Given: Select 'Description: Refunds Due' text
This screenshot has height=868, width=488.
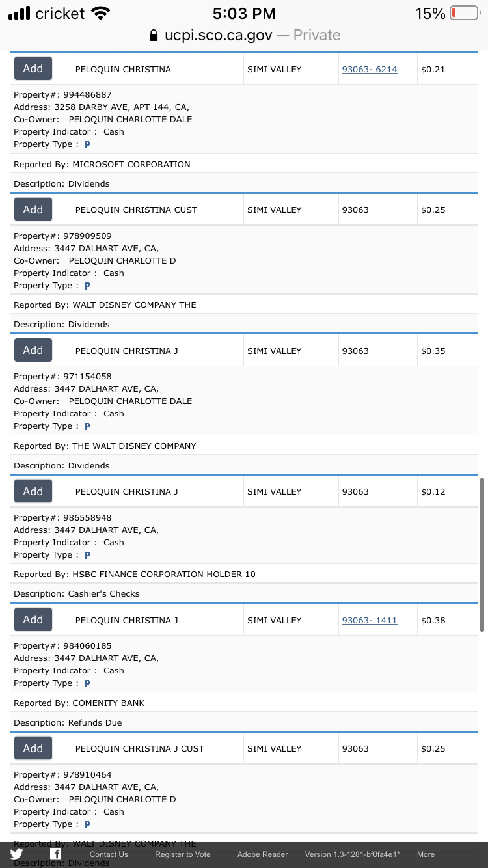Looking at the screenshot, I should click(68, 722).
